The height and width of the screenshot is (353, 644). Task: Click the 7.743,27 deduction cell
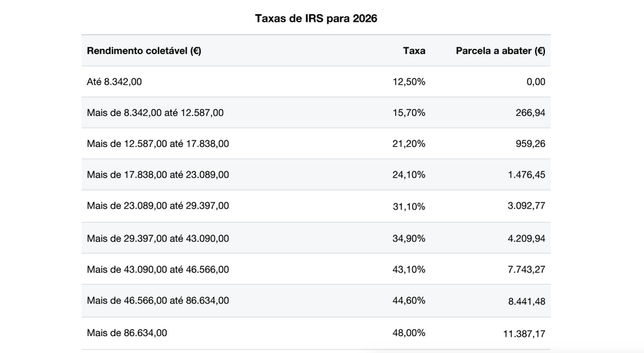tap(526, 270)
